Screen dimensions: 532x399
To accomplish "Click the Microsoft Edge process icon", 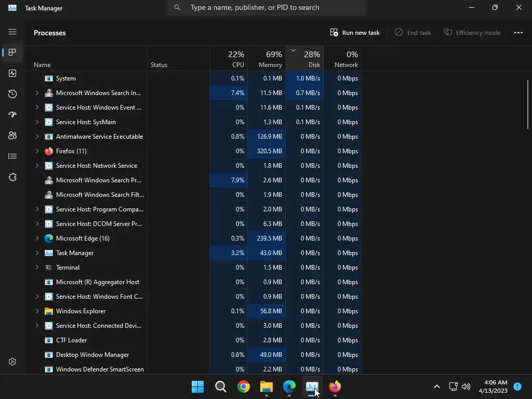I will [x=49, y=238].
